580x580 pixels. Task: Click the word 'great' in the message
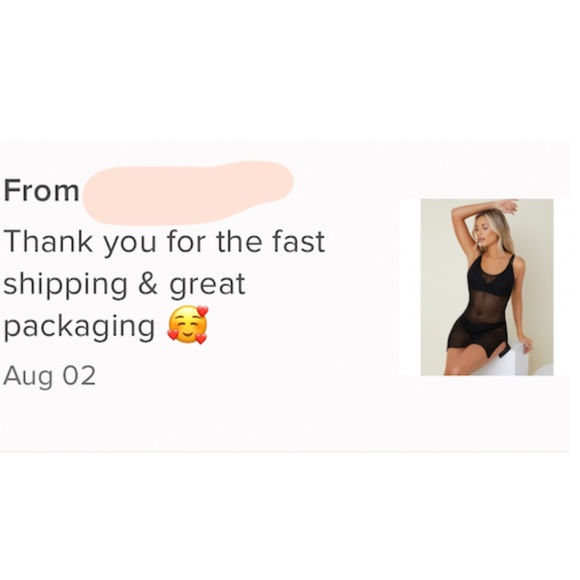click(207, 286)
